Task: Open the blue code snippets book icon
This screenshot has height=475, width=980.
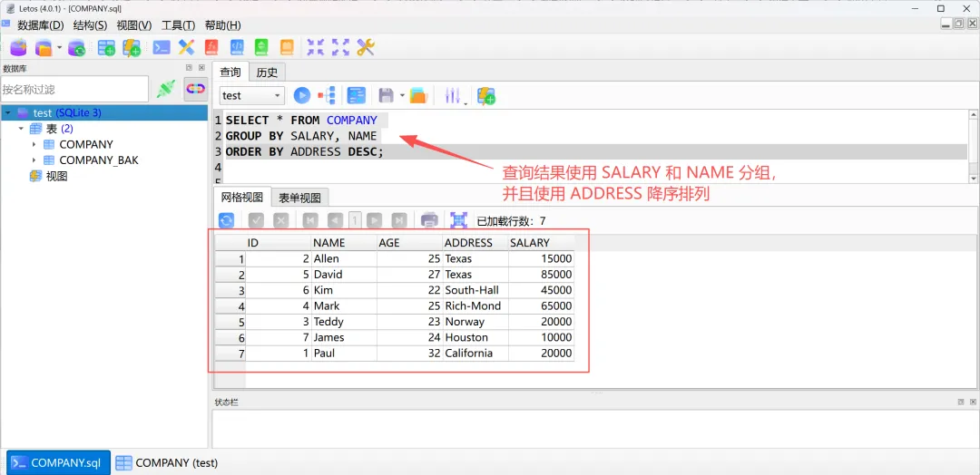Action: [236, 47]
